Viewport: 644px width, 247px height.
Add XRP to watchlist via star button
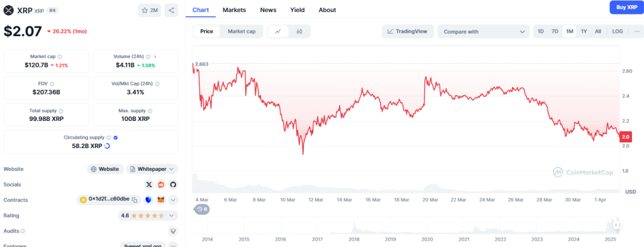pos(150,10)
